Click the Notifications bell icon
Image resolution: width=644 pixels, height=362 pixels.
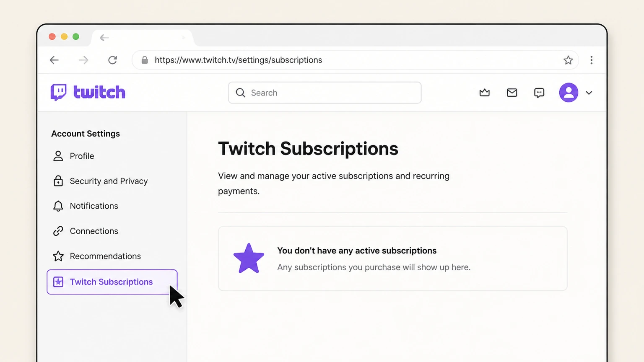[58, 206]
